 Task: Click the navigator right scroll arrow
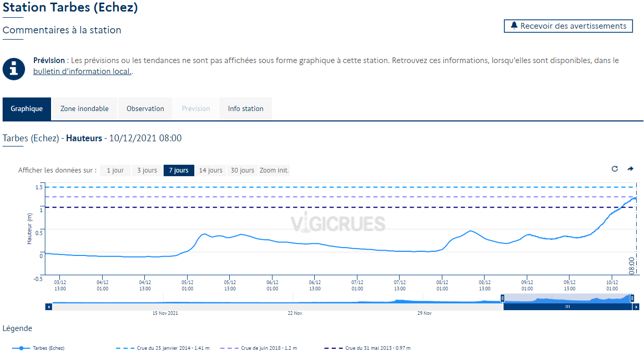[636, 307]
